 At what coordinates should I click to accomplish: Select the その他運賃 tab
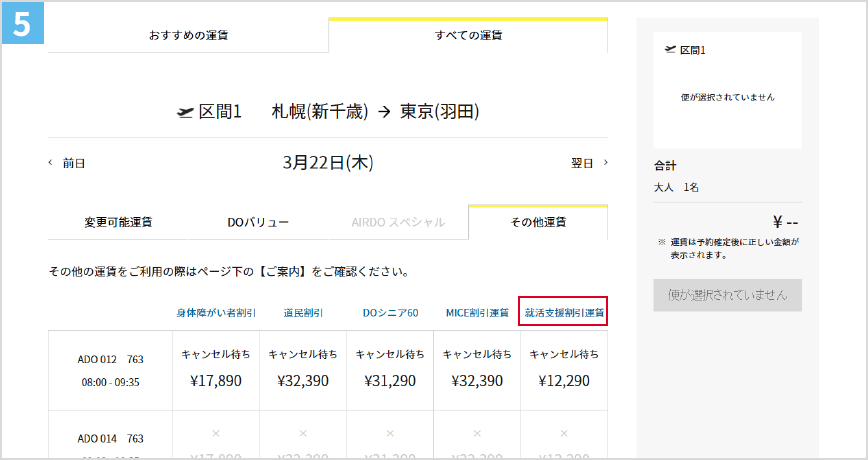coord(538,222)
